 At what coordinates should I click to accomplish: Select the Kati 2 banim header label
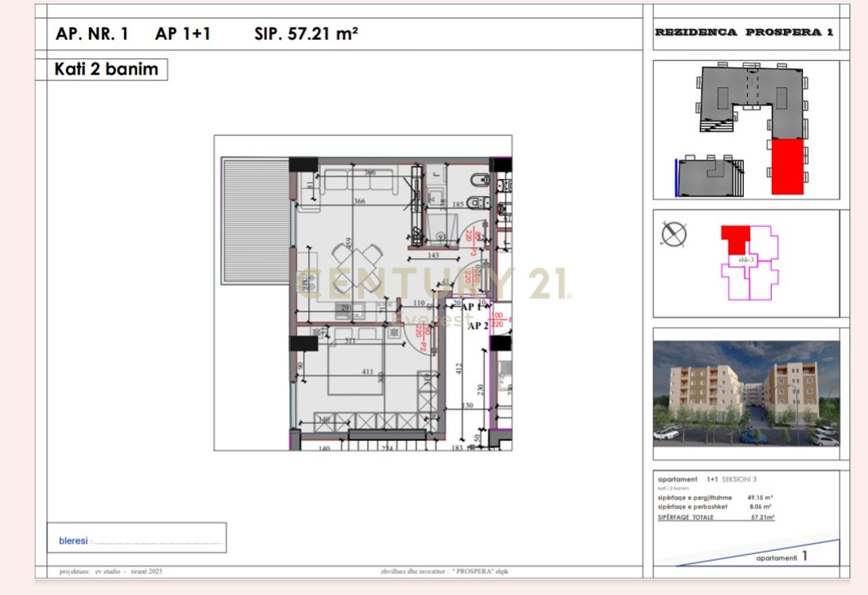tap(105, 69)
